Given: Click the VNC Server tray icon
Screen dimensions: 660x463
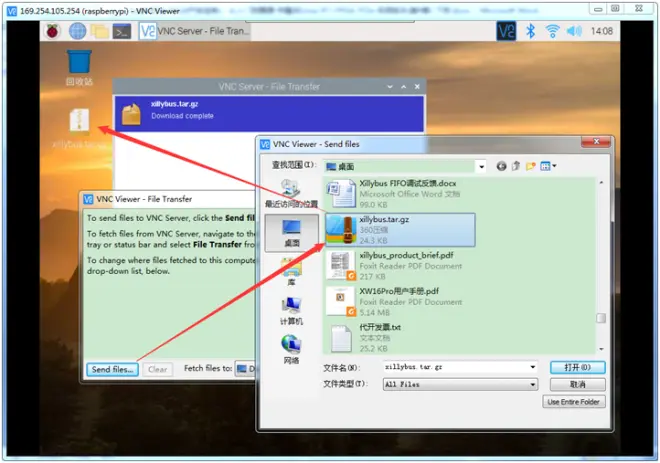Looking at the screenshot, I should pos(506,31).
